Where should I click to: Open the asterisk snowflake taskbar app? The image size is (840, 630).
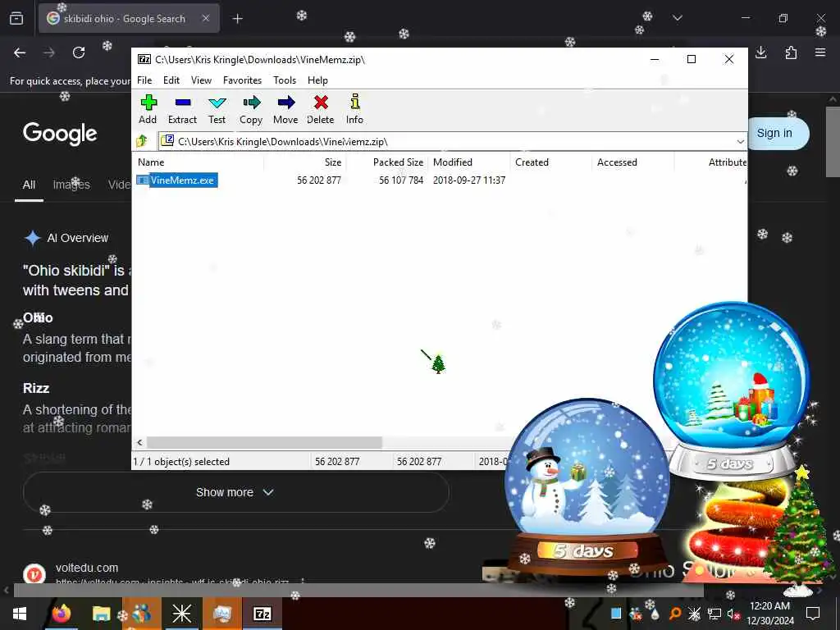(x=181, y=614)
